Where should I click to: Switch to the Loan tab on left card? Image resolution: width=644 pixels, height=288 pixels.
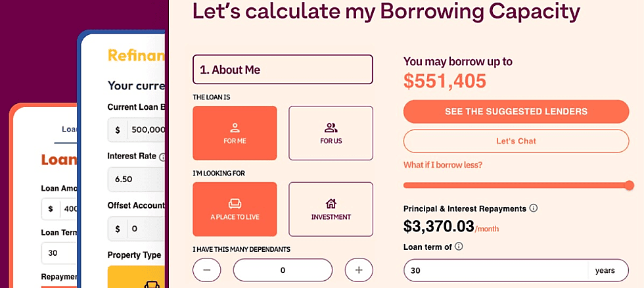[69, 130]
